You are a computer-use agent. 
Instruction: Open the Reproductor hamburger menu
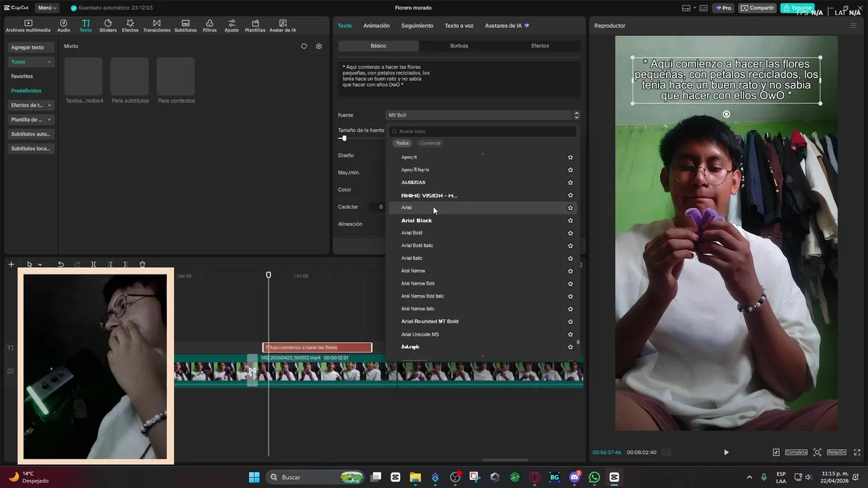854,26
